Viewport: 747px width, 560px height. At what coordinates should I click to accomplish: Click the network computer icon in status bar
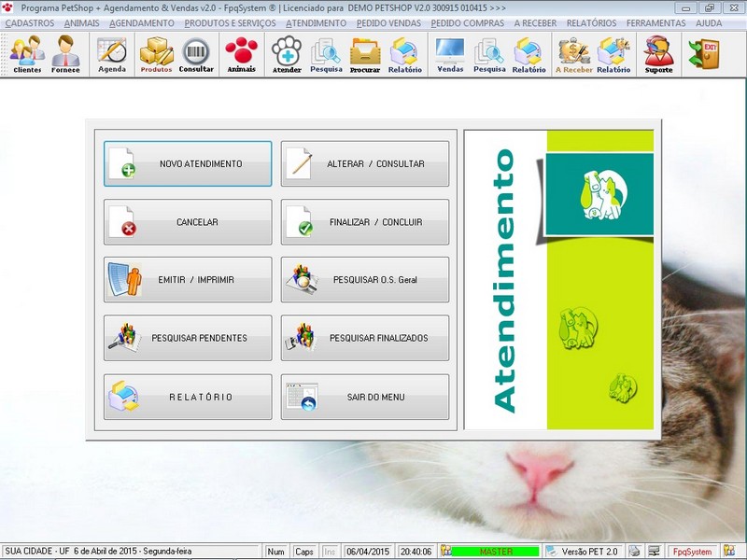click(x=654, y=551)
